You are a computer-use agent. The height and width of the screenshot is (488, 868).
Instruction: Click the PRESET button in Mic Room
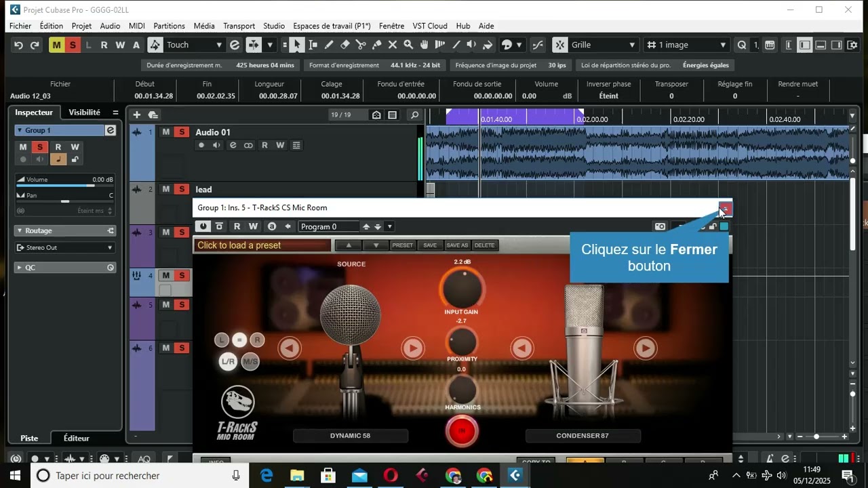pos(402,245)
